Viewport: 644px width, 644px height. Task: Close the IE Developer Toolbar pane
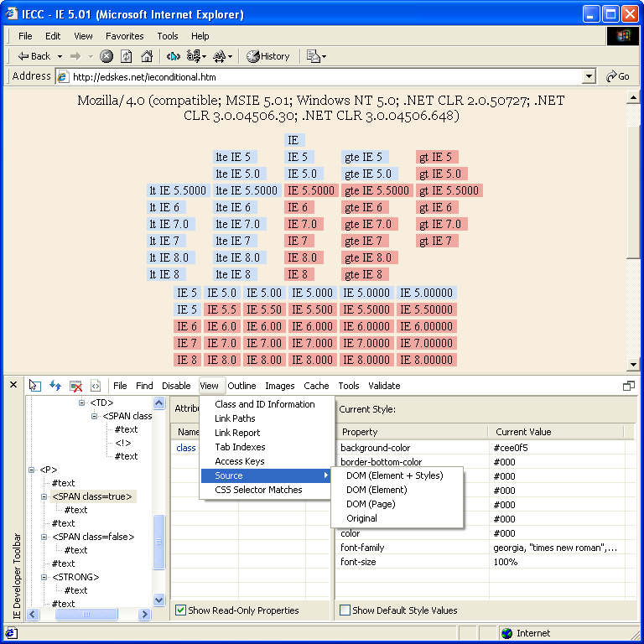(x=13, y=385)
